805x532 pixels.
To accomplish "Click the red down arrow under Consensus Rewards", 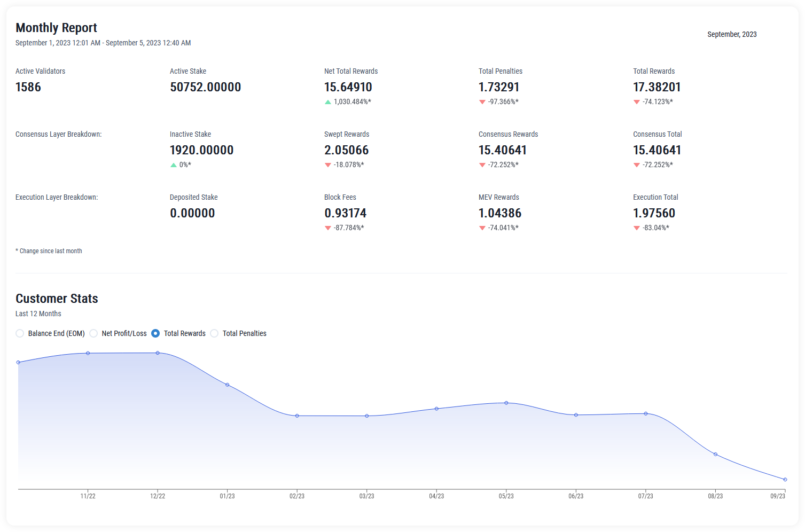I will click(482, 165).
